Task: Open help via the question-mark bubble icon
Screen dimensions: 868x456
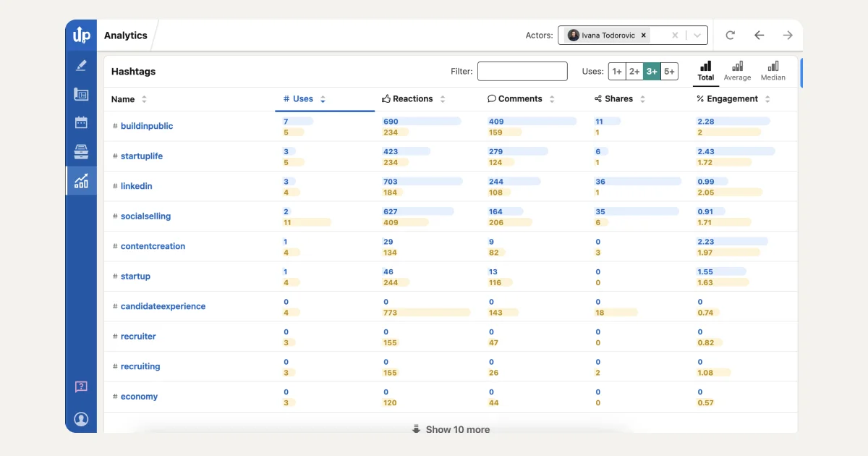Action: coord(80,387)
